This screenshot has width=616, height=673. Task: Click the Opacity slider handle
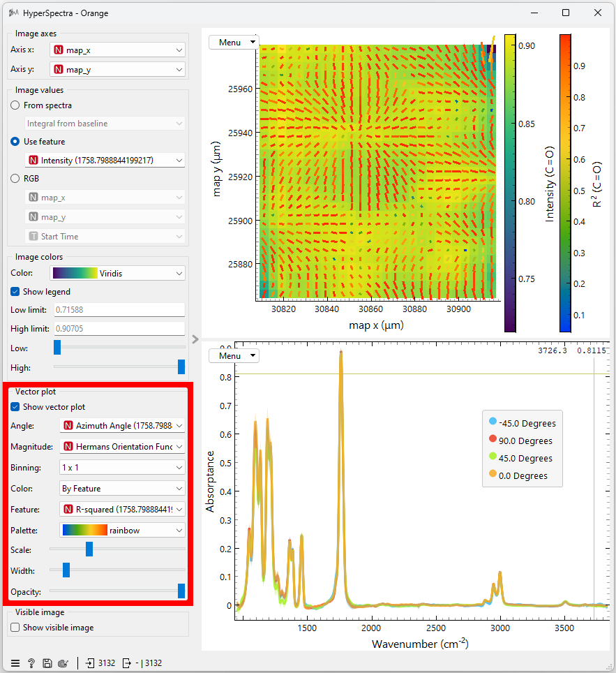point(181,591)
